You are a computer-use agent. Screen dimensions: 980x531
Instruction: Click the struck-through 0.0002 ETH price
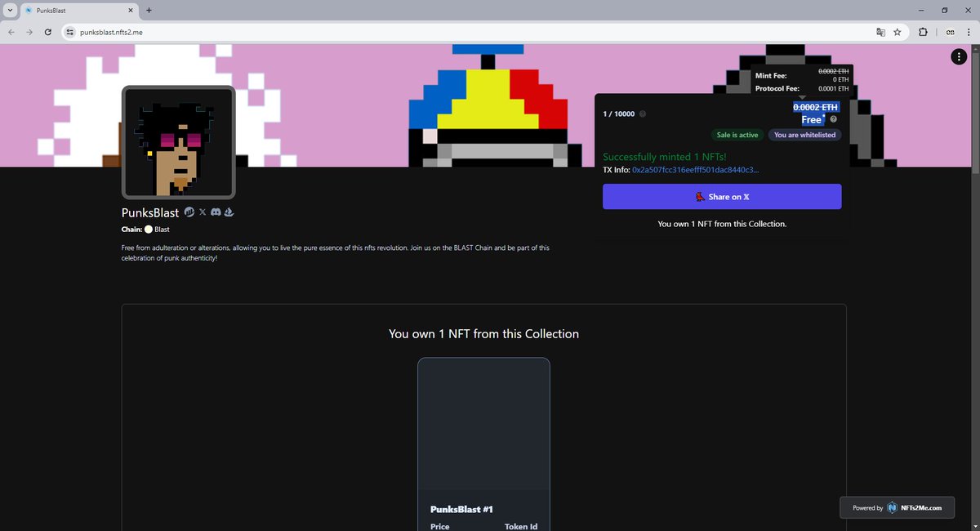point(815,107)
